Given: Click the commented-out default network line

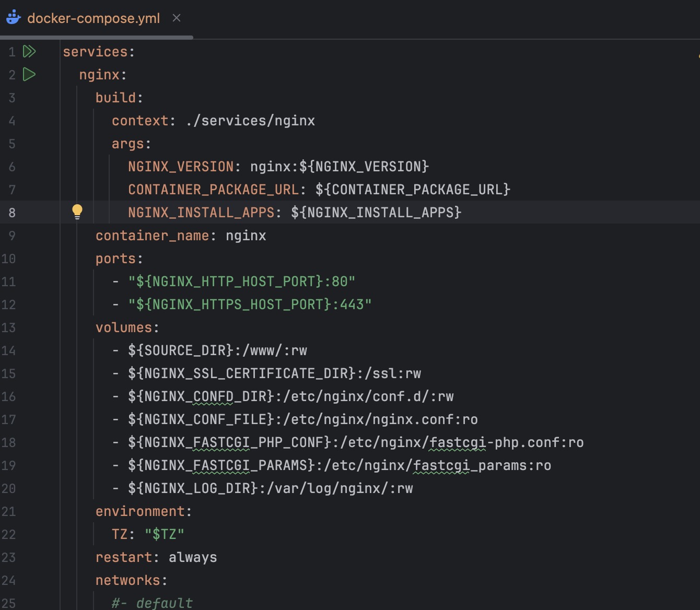Looking at the screenshot, I should point(152,603).
